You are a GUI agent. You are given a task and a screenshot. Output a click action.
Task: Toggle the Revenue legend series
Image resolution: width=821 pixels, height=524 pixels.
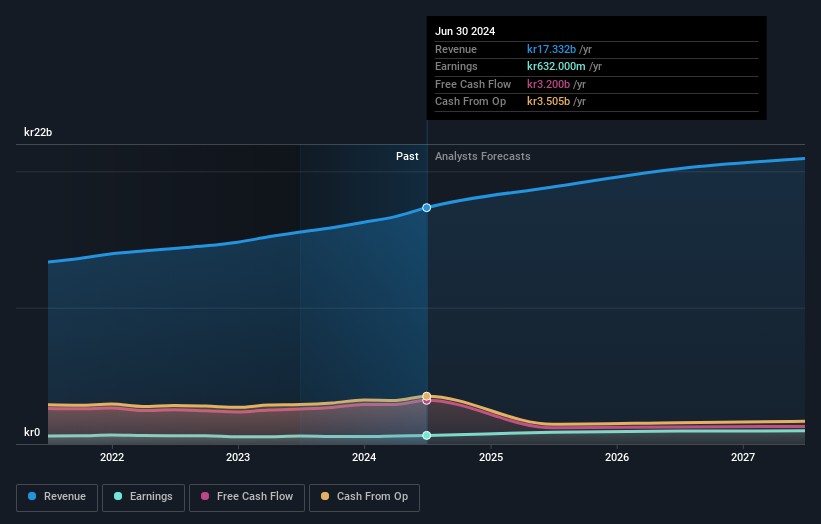(57, 497)
